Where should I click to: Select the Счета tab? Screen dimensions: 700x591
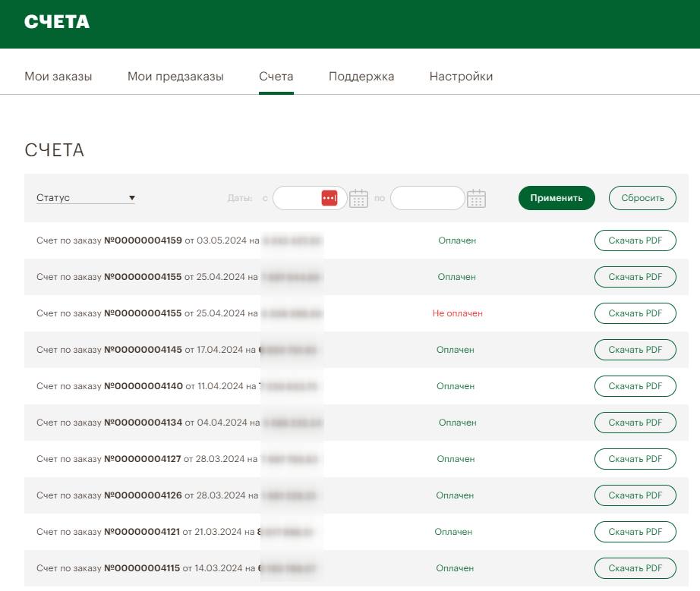click(x=276, y=77)
